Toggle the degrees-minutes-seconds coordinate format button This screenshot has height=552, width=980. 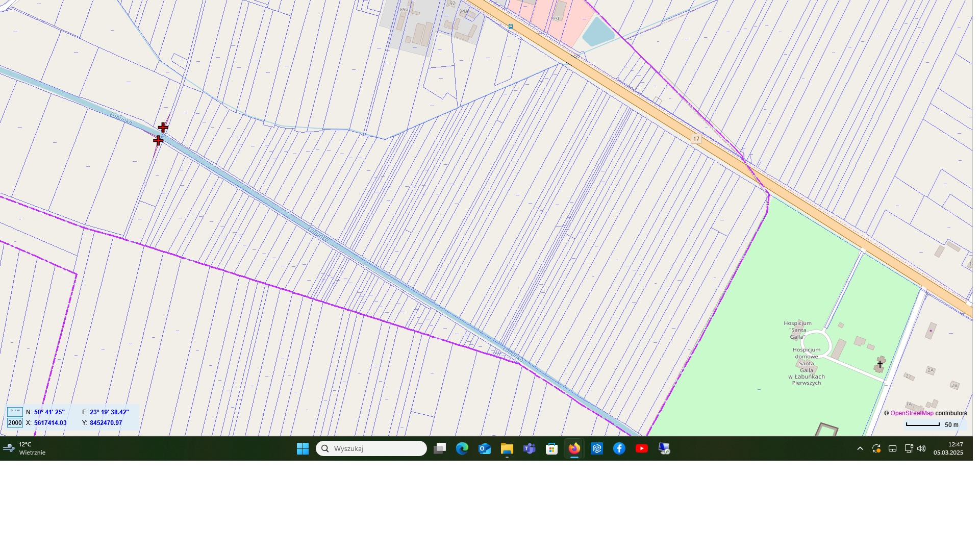point(15,412)
